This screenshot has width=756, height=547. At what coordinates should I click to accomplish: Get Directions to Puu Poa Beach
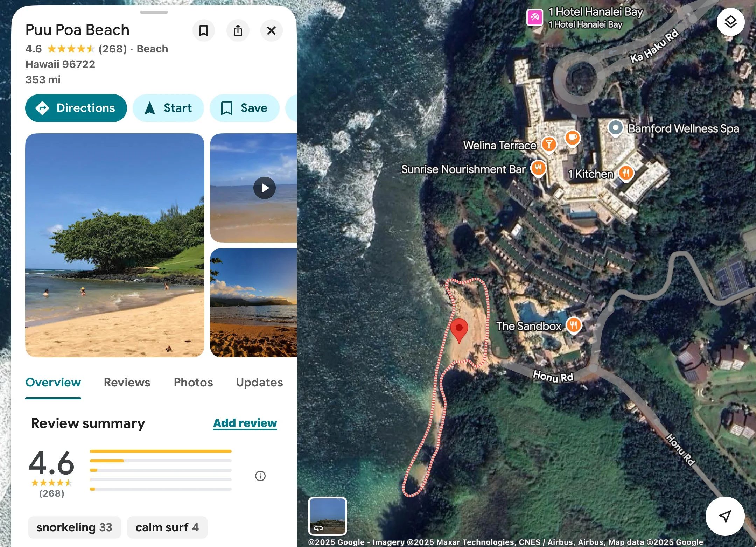76,108
